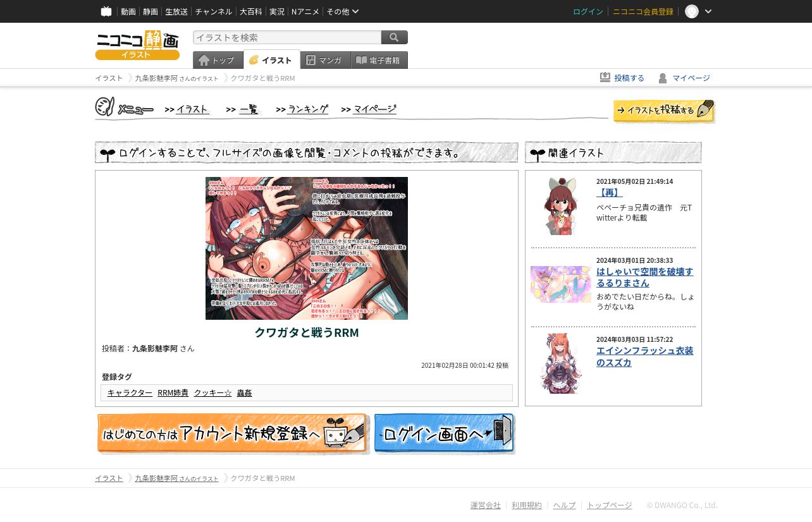Open Nアニメ in the top navigation
Viewport: 812px width, 522px height.
tap(305, 11)
